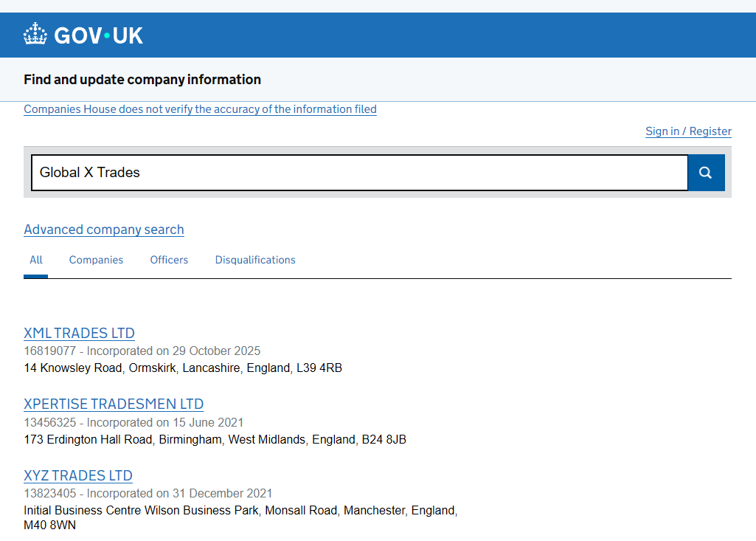
Task: Switch to the Disqualifications tab
Action: tap(255, 260)
